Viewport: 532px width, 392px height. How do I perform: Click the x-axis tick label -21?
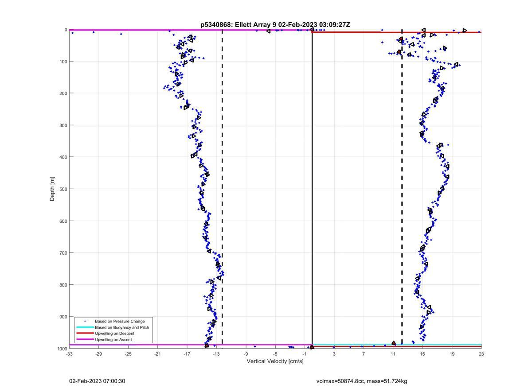click(157, 354)
